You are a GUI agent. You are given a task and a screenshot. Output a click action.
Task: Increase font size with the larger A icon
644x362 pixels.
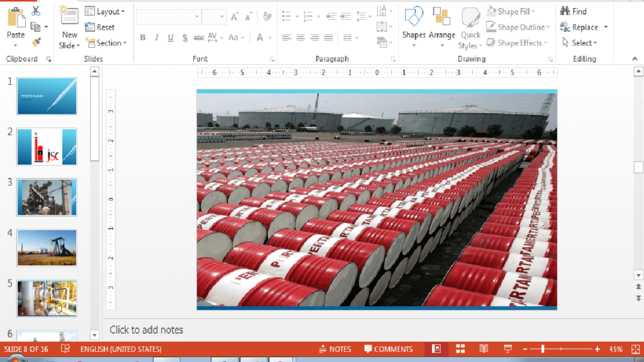tap(234, 17)
